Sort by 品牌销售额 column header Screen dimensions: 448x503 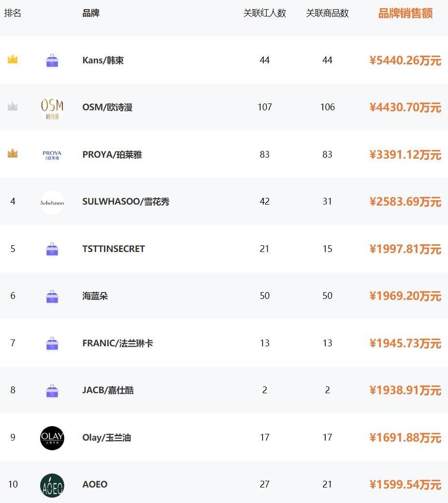[405, 13]
